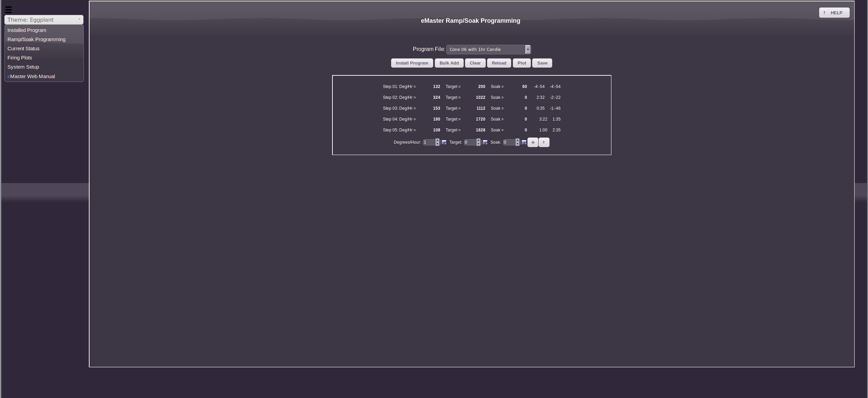Select Installed Program in the sidebar
868x398 pixels.
[26, 30]
